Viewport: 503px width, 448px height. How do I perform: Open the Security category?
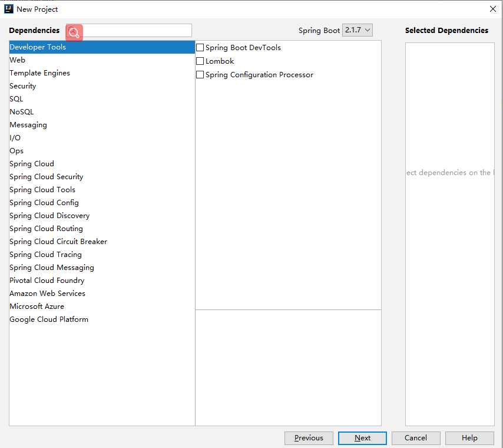102,85
